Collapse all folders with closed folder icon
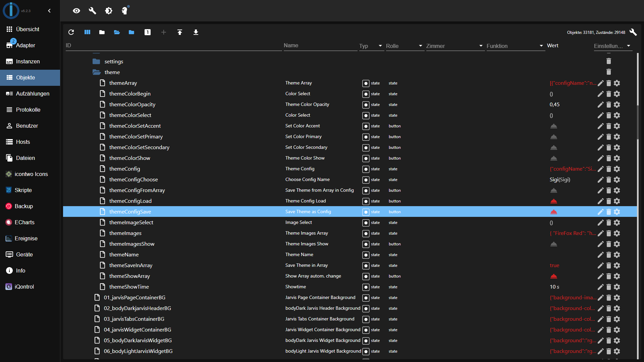 pyautogui.click(x=102, y=32)
